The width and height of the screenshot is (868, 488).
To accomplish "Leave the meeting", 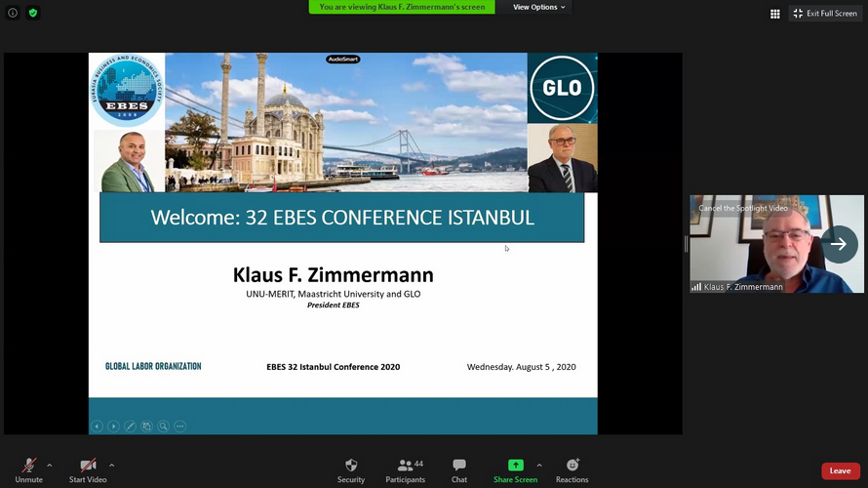I will 841,470.
